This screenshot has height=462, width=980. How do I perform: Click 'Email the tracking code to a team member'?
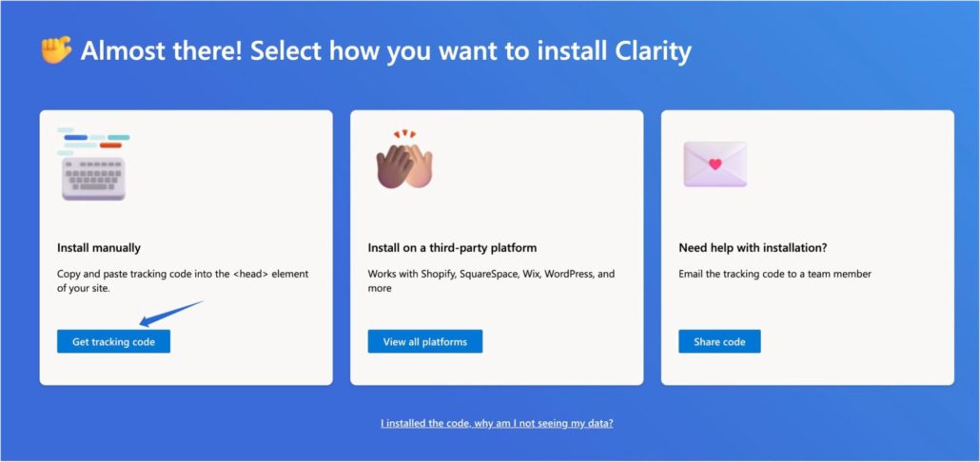click(x=774, y=274)
